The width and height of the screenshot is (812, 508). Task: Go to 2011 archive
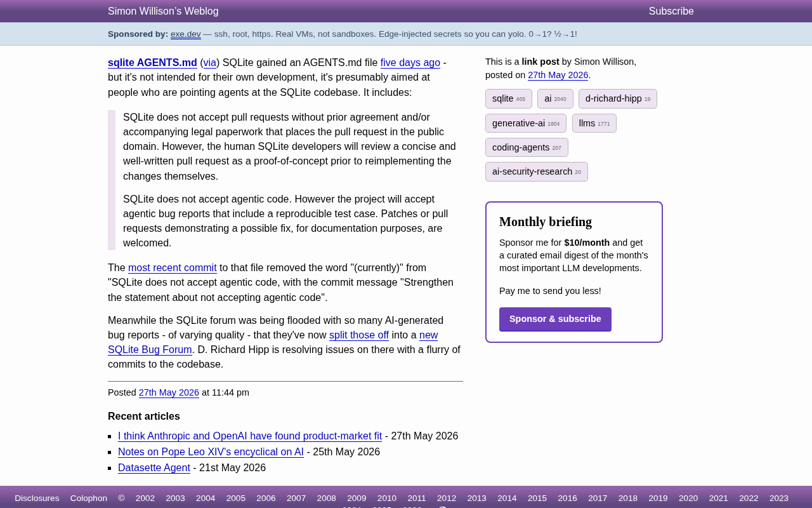pos(417,498)
